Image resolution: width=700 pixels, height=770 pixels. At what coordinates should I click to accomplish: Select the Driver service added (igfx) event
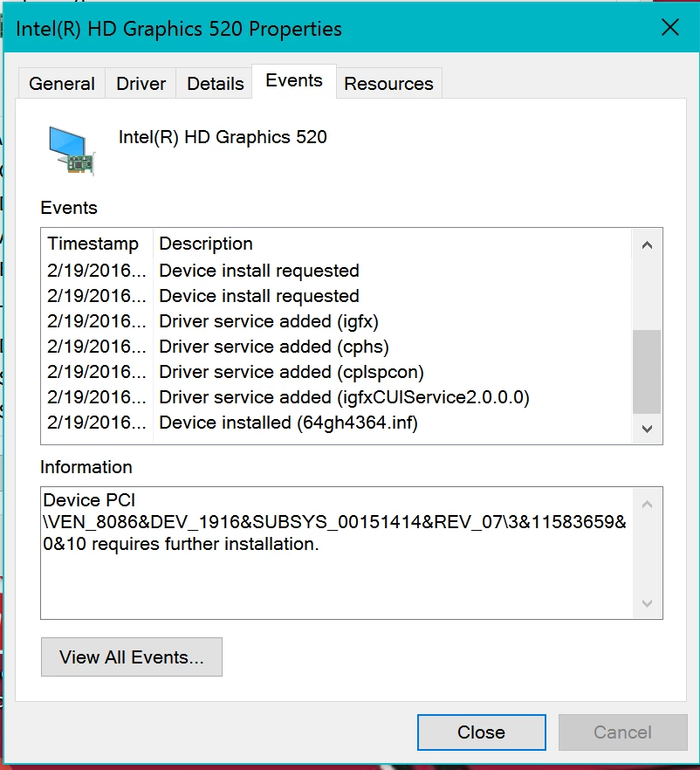(x=337, y=321)
